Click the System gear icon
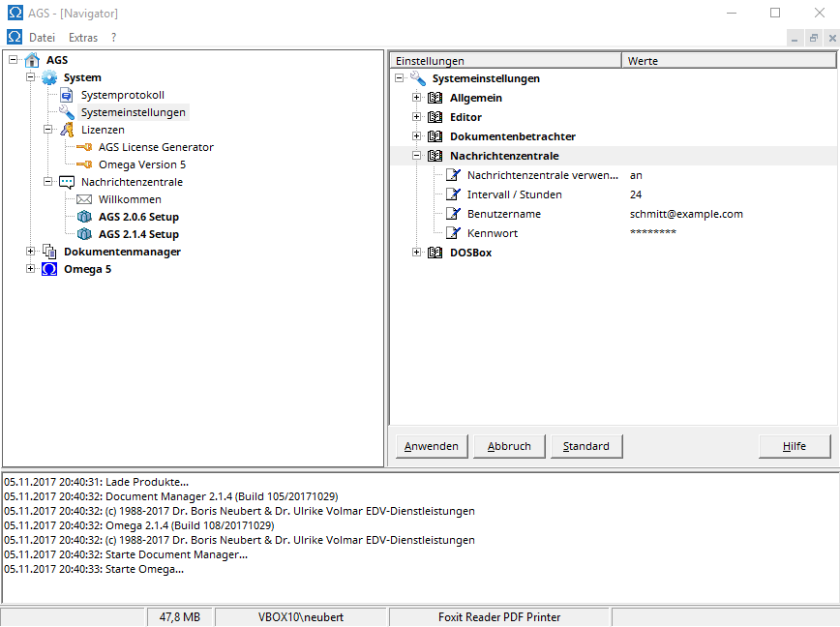The image size is (840, 627). coord(49,77)
